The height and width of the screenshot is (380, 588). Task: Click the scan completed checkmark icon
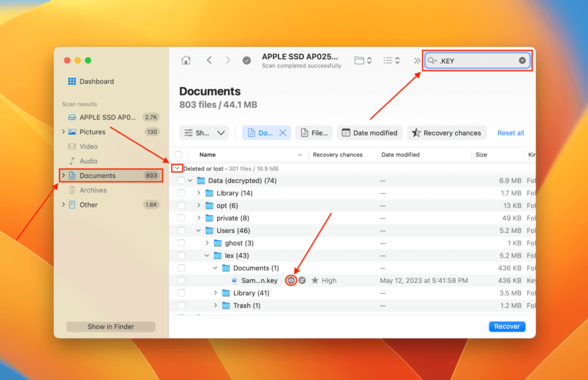pyautogui.click(x=246, y=60)
